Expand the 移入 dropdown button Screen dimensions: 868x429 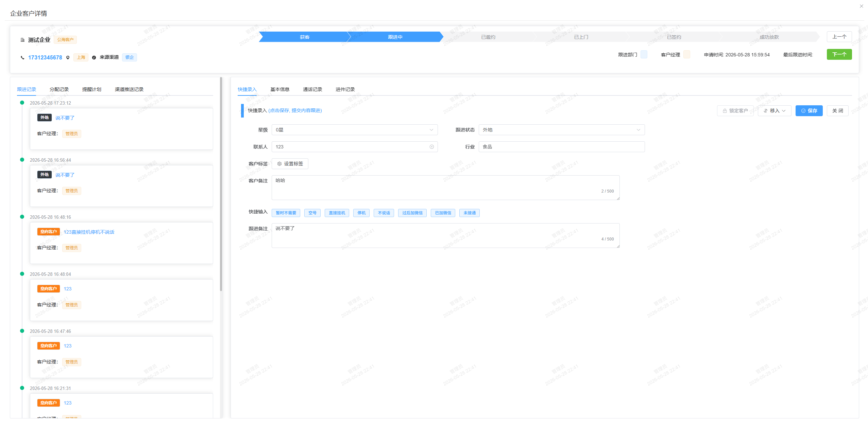coord(774,111)
